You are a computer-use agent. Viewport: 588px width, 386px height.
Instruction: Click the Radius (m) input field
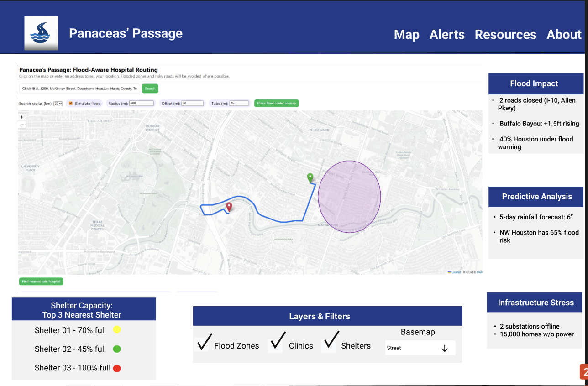[x=142, y=104]
